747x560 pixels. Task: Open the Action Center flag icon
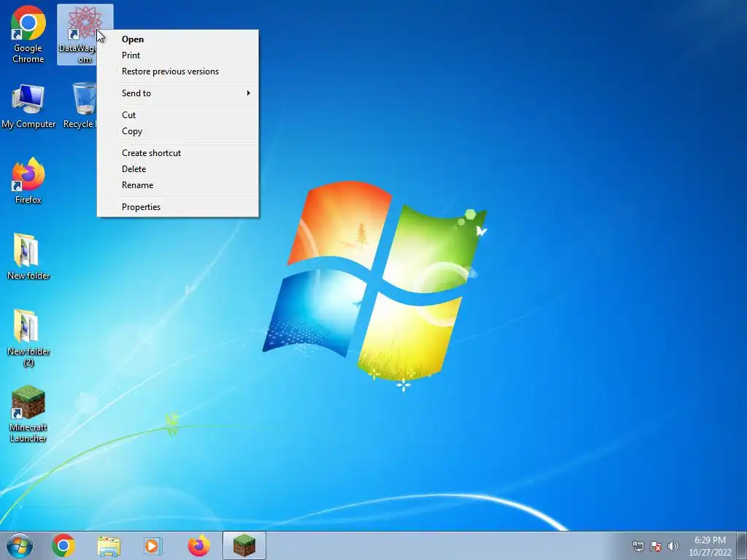(x=656, y=546)
